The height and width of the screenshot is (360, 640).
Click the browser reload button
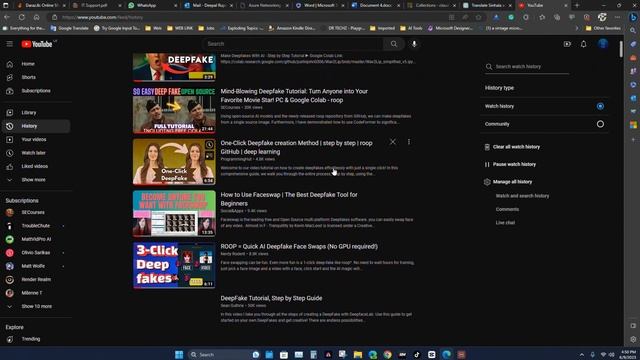[x=22, y=17]
